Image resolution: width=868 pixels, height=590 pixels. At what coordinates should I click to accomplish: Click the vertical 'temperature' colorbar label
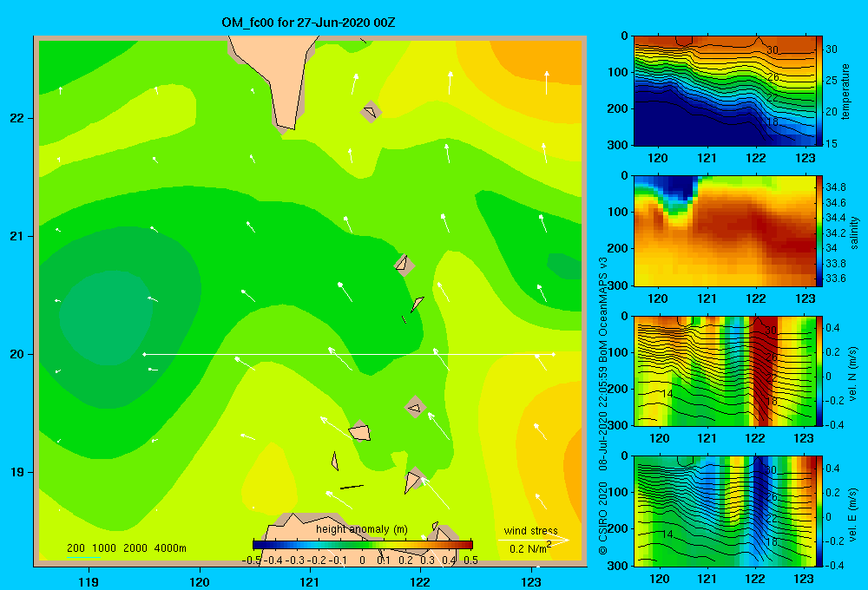[845, 91]
